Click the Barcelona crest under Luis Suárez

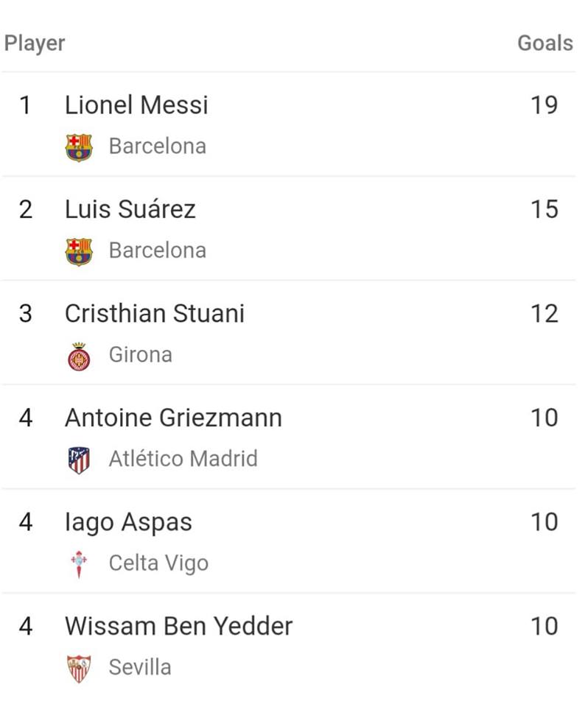coord(79,252)
